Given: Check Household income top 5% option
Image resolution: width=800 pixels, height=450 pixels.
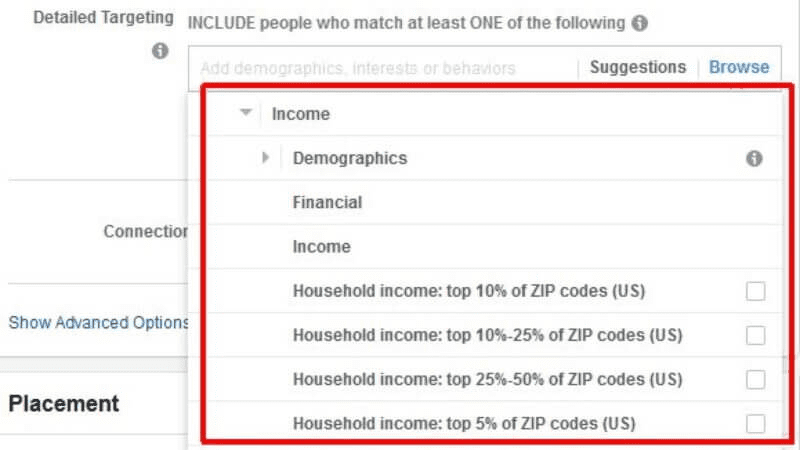Looking at the screenshot, I should coord(755,423).
